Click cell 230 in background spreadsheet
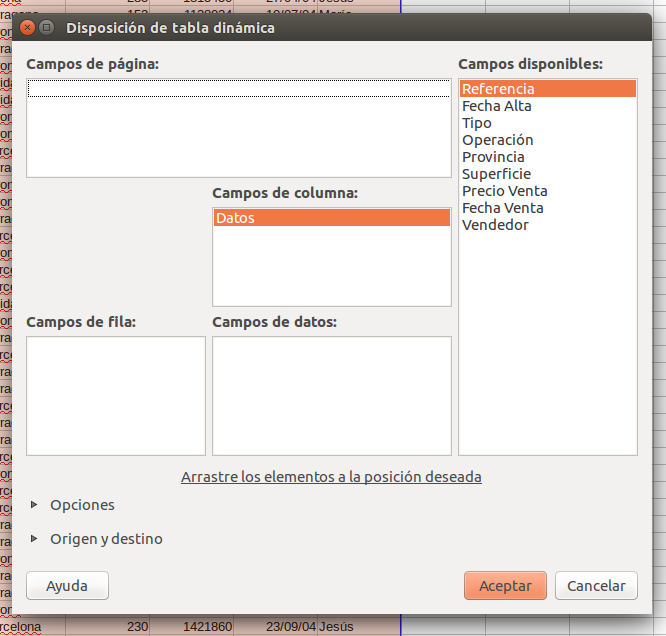 pyautogui.click(x=107, y=626)
